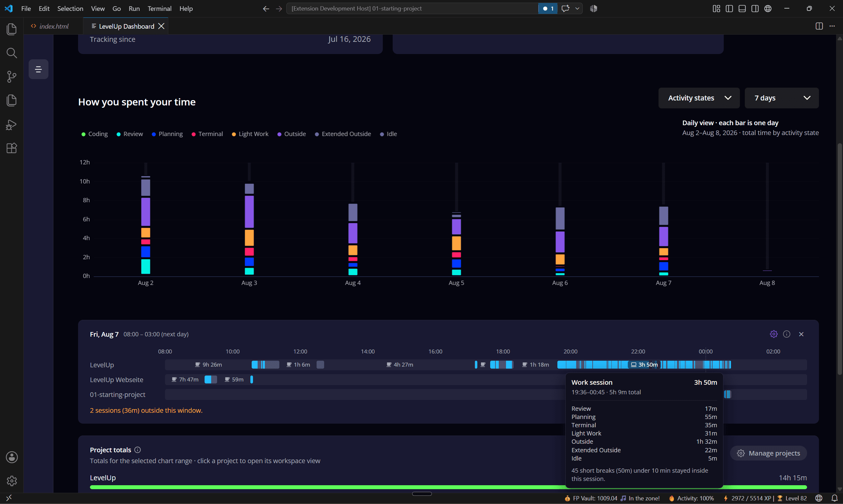This screenshot has height=504, width=843.
Task: Show timeline info icon for Fri, Aug 7
Action: click(x=787, y=334)
